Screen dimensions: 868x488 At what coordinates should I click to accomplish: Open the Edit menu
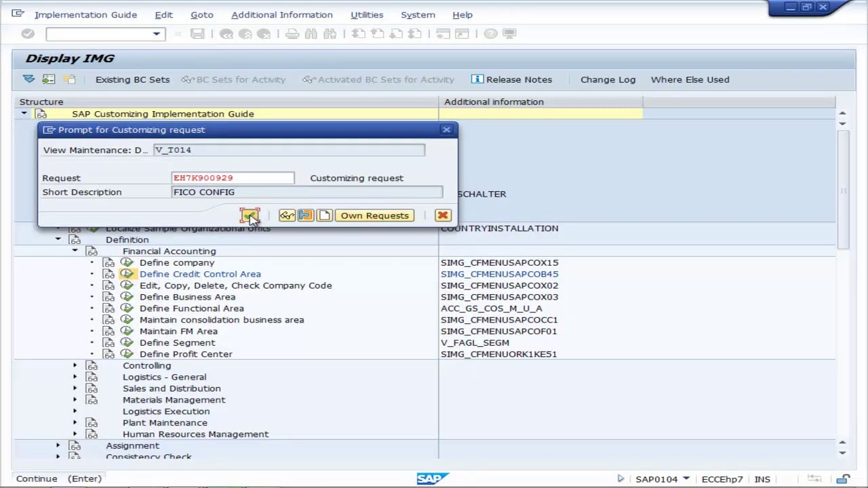coord(163,14)
